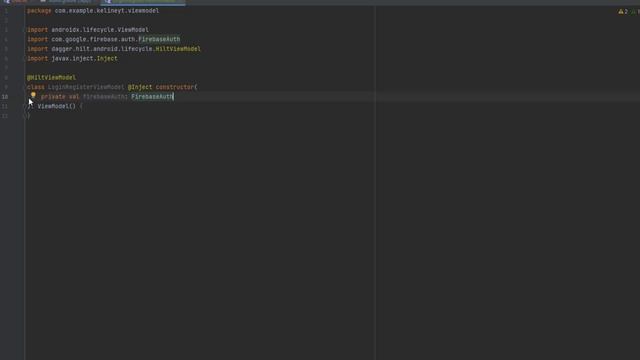Viewport: 640px width, 360px height.
Task: Click the LoginRegisterViewModel class name
Action: [x=86, y=87]
